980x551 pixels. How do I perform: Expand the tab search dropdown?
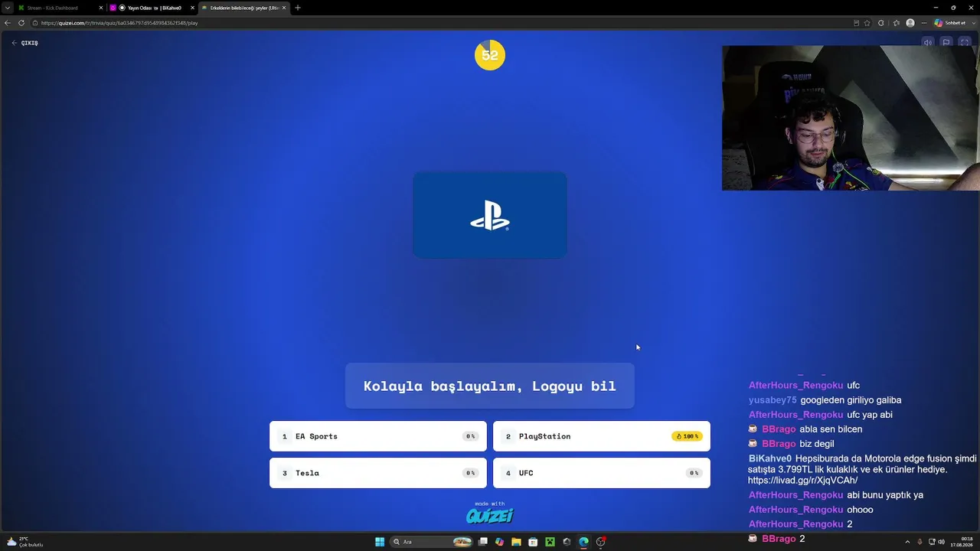(x=7, y=8)
